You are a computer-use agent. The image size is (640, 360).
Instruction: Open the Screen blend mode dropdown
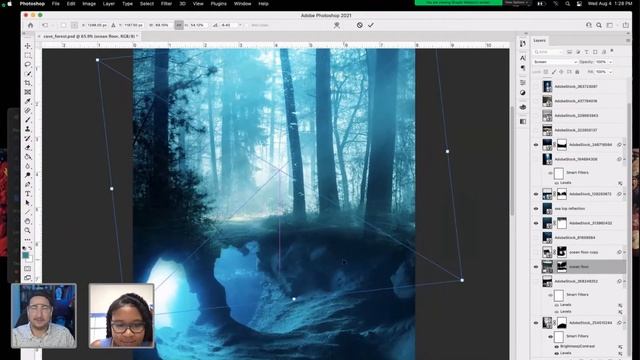tap(555, 62)
